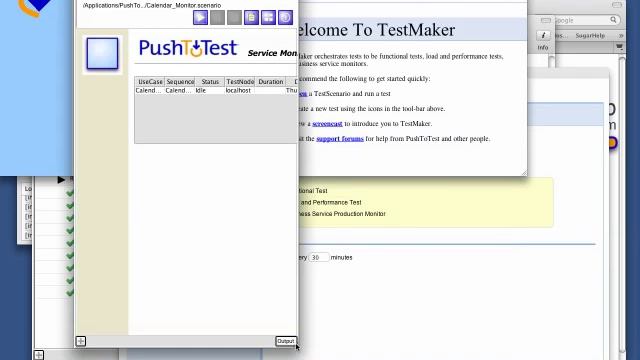640x360 pixels.
Task: Click the Thu date cell
Action: pyautogui.click(x=291, y=91)
